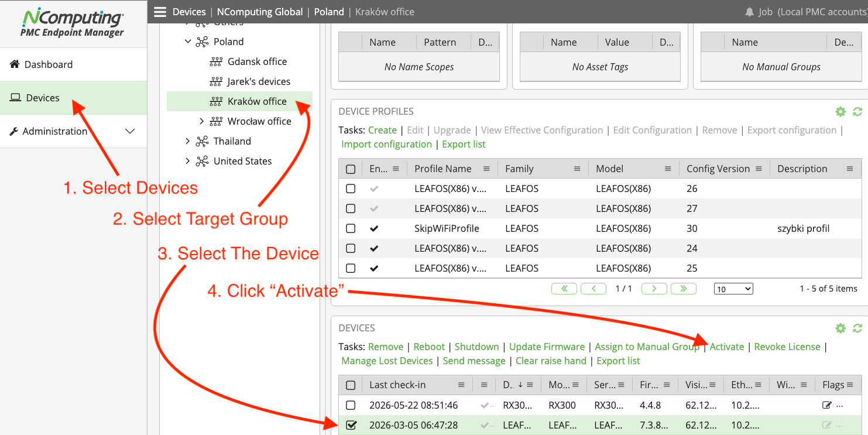Open the Family column menu icon
Viewport: 868px width, 435px height.
(x=577, y=169)
